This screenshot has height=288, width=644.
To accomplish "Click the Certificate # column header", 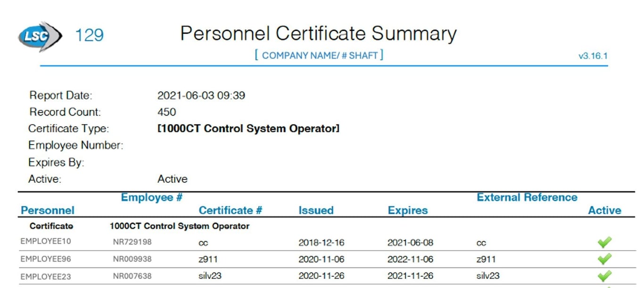I will 230,211.
